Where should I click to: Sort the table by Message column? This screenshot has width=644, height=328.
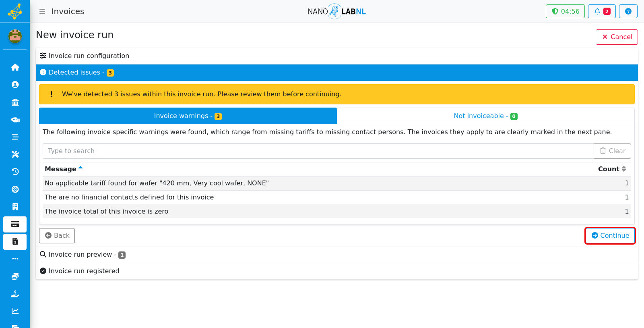click(x=64, y=169)
